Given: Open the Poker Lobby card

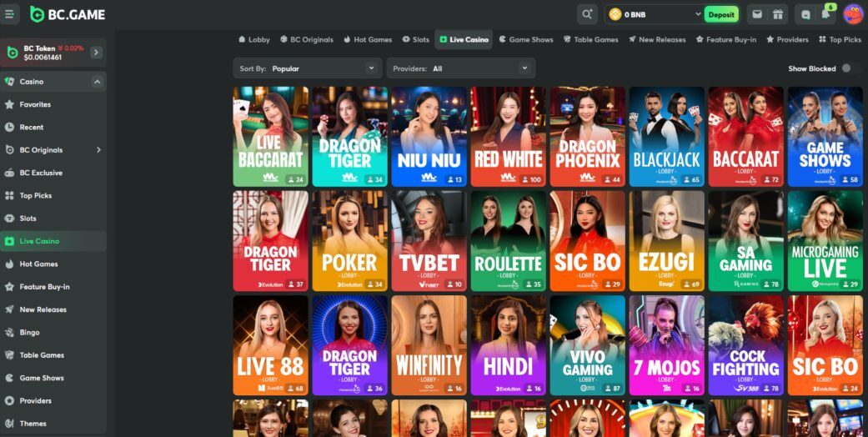Looking at the screenshot, I should point(349,241).
